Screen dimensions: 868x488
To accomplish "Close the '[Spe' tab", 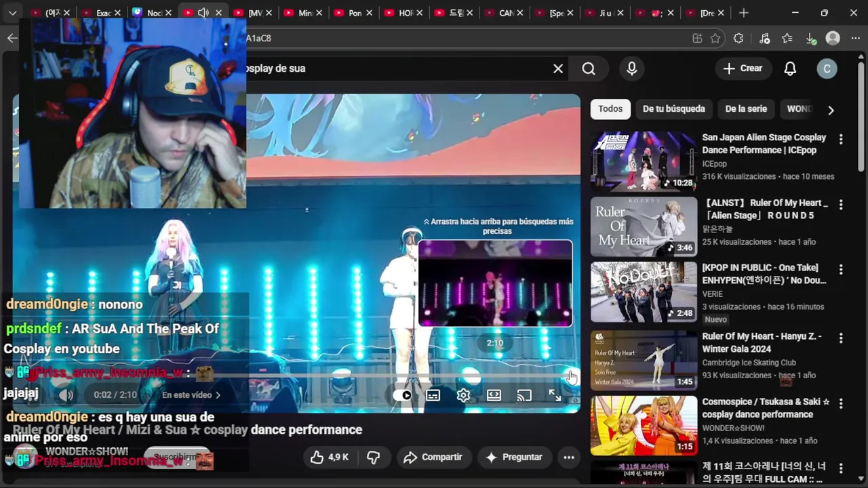I will [570, 13].
